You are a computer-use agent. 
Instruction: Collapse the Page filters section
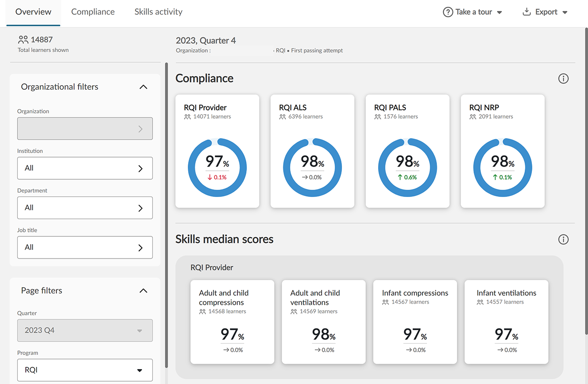(x=143, y=291)
